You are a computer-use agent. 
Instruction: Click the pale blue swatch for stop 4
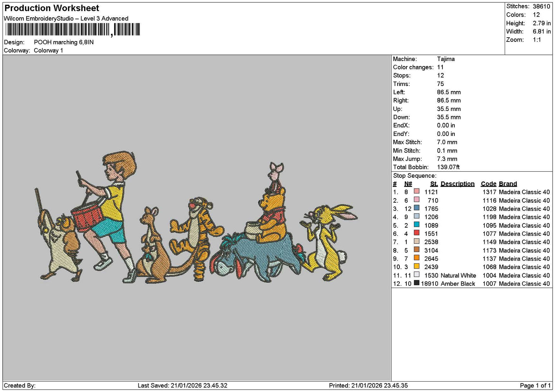point(417,216)
